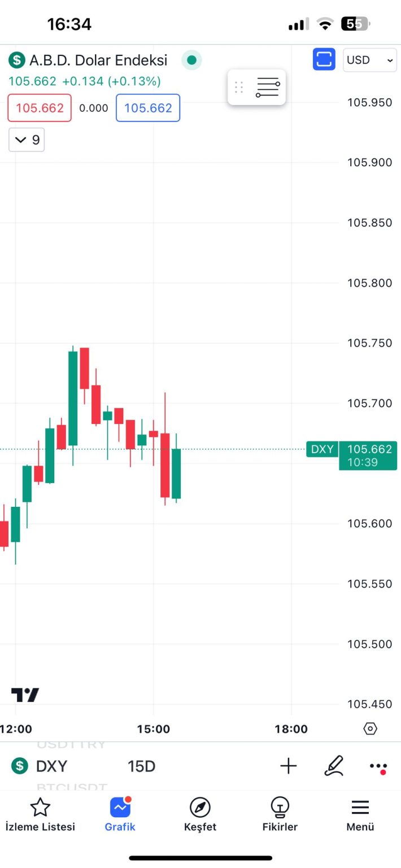Image resolution: width=401 pixels, height=868 pixels.
Task: Tap the TradingView logo on chart
Action: [x=25, y=695]
